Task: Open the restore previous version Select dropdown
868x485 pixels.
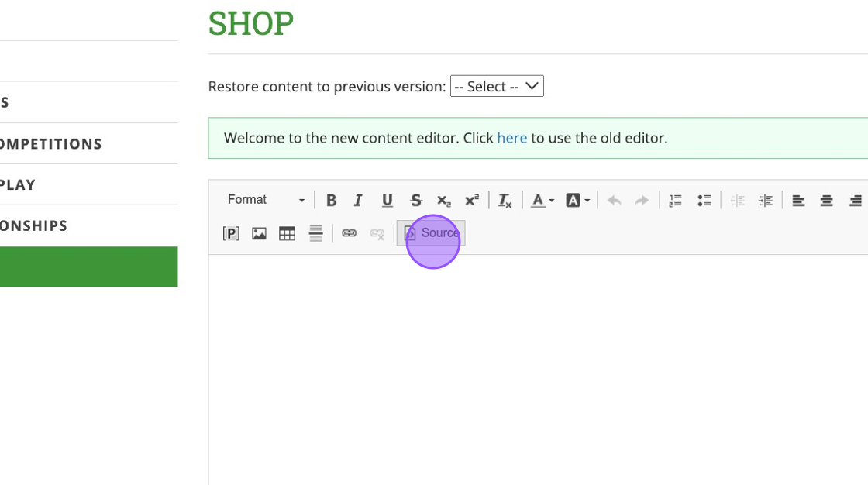Action: [x=497, y=86]
